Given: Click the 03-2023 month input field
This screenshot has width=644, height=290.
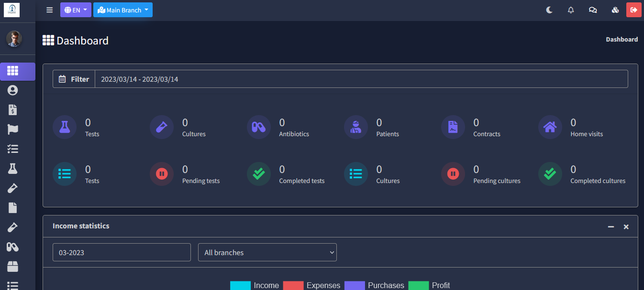Looking at the screenshot, I should (122, 252).
